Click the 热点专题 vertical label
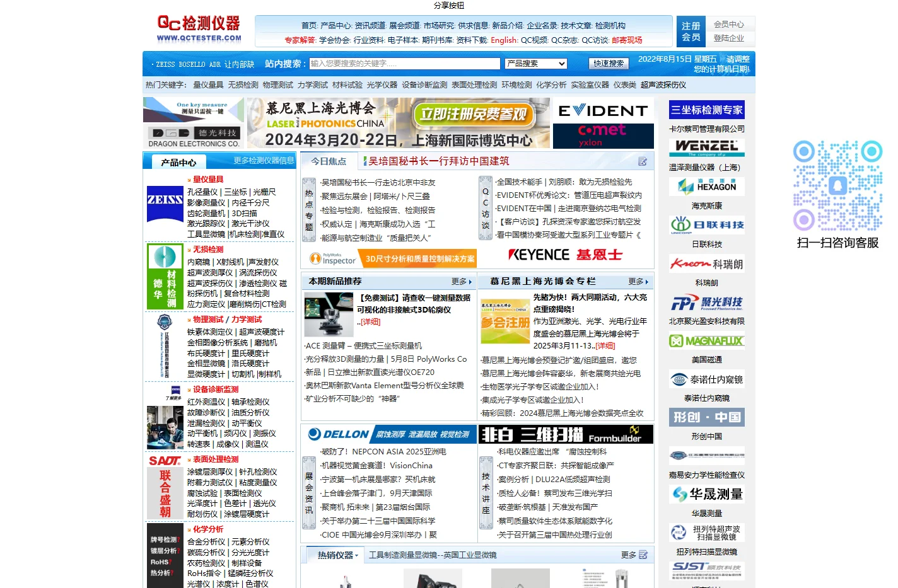Viewport: 898px width, 588px height. [x=309, y=210]
